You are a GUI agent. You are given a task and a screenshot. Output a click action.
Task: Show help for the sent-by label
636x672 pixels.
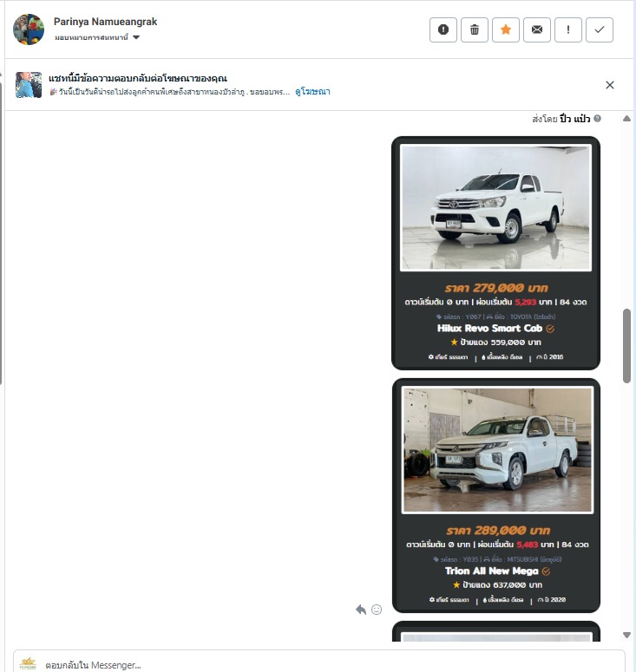[x=598, y=118]
